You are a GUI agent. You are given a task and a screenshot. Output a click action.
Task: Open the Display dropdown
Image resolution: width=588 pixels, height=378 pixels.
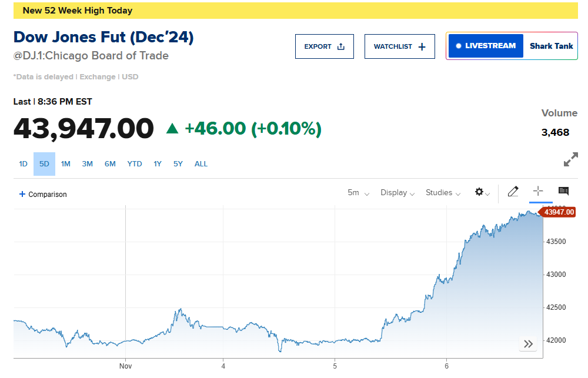tap(397, 193)
